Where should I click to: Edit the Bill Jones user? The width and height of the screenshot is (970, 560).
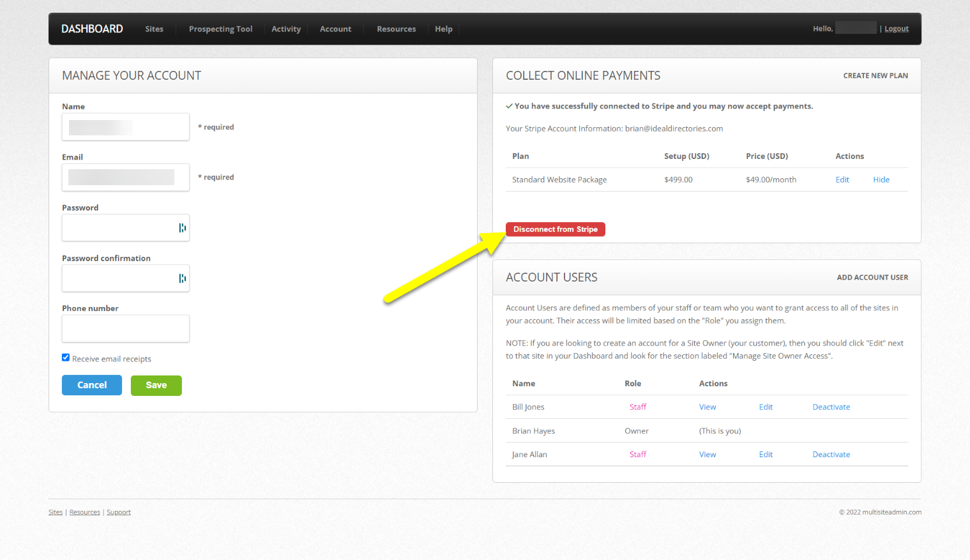point(766,407)
